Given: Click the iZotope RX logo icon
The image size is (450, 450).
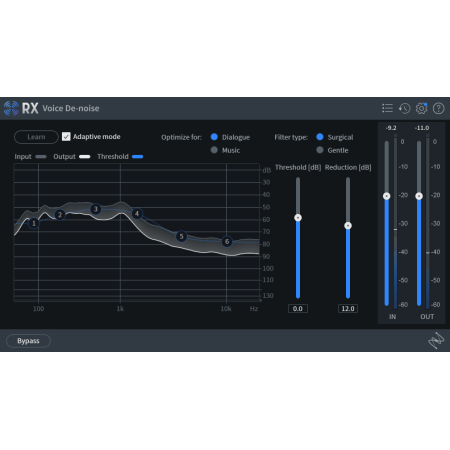Looking at the screenshot, I should [x=11, y=108].
